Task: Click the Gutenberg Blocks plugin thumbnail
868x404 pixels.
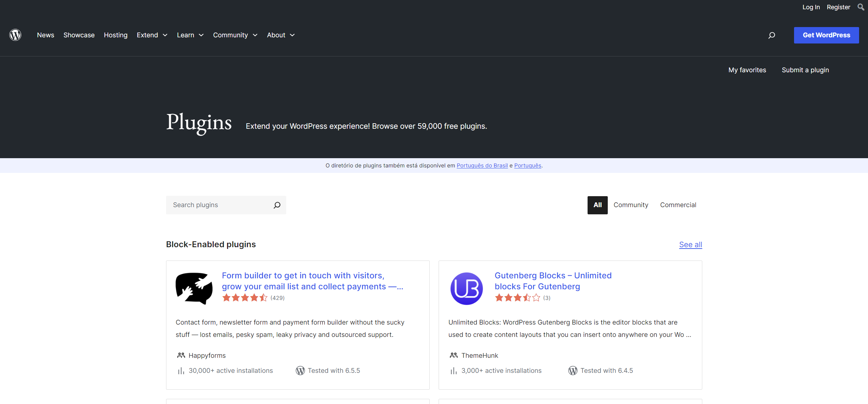Action: click(x=467, y=288)
